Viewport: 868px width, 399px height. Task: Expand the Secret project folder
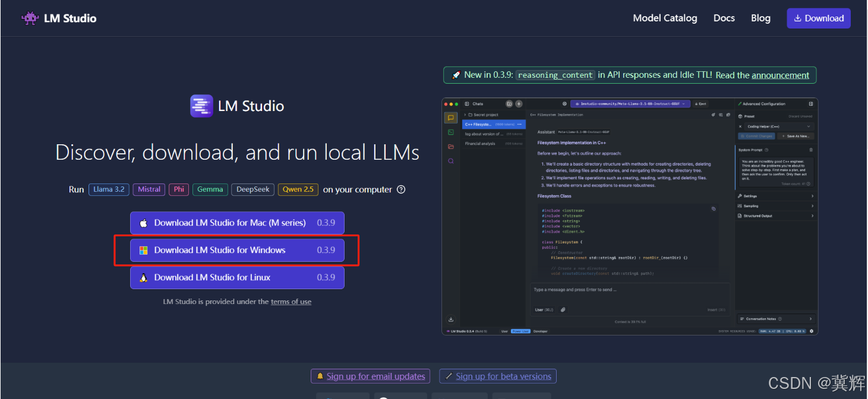point(481,115)
